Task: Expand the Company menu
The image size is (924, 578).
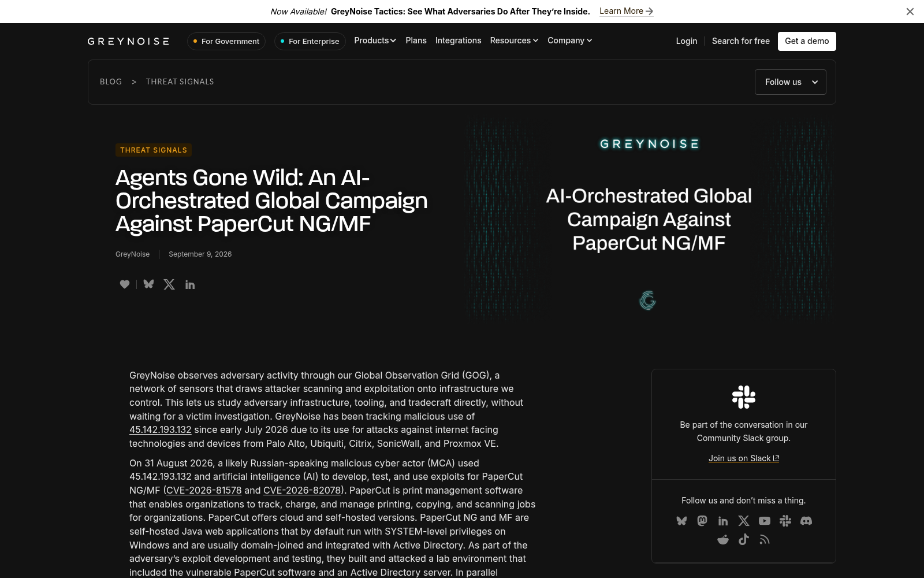Action: pos(570,40)
